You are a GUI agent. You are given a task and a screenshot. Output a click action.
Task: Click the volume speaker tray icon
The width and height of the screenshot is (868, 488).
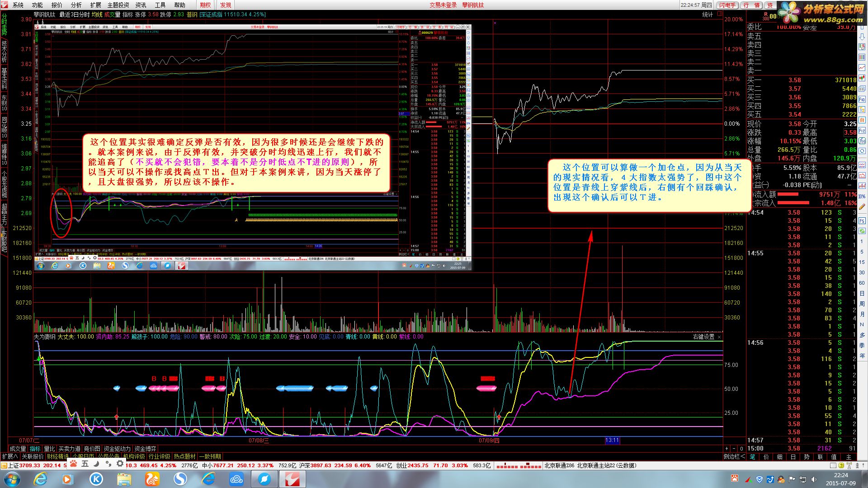tap(814, 479)
